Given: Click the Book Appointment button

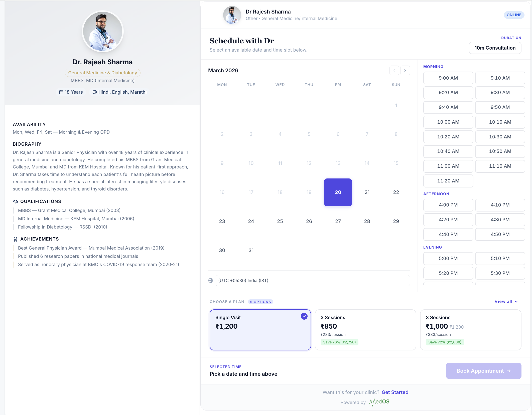Looking at the screenshot, I should (x=483, y=371).
